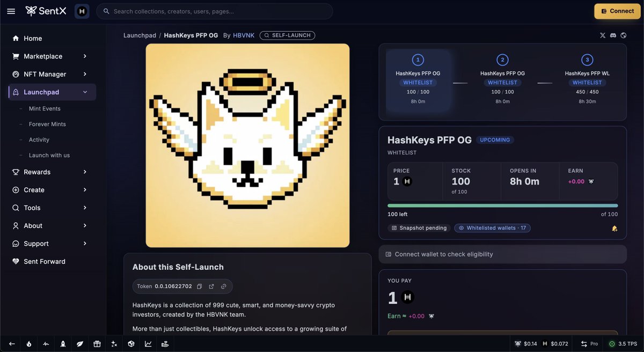Click the back arrow in bottom toolbar
Screen dimensions: 644x352
point(12,344)
